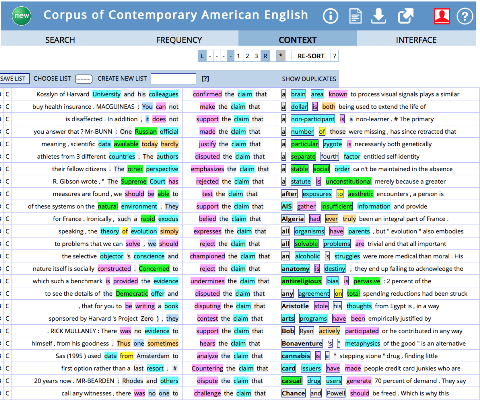Viewport: 480px width, 400px height.
Task: Click the word 'Countering'
Action: pos(207,368)
